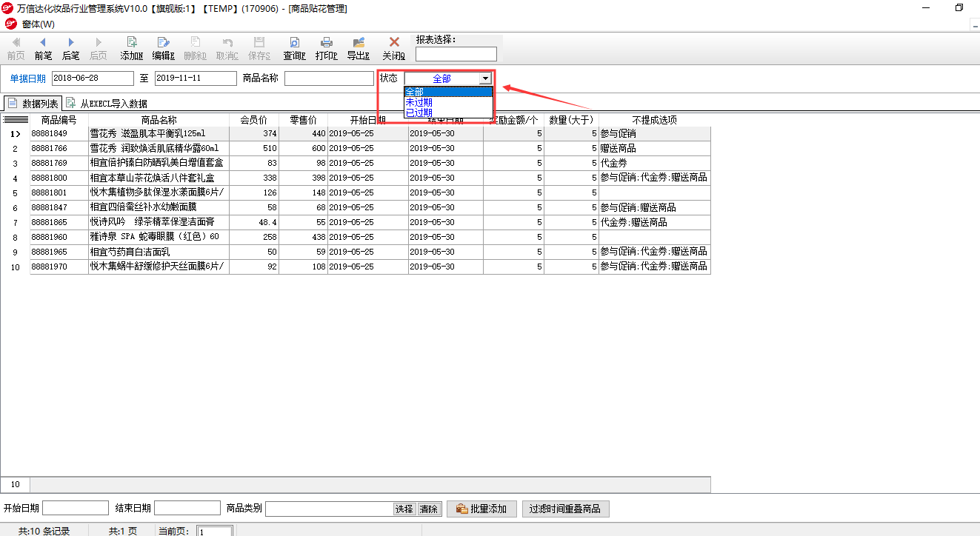Minimize the application window

926,8
